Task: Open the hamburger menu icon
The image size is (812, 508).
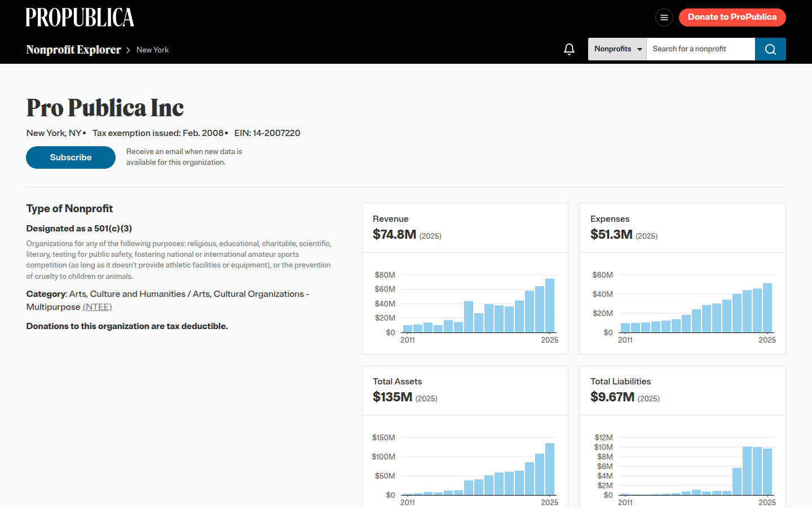Action: click(664, 17)
